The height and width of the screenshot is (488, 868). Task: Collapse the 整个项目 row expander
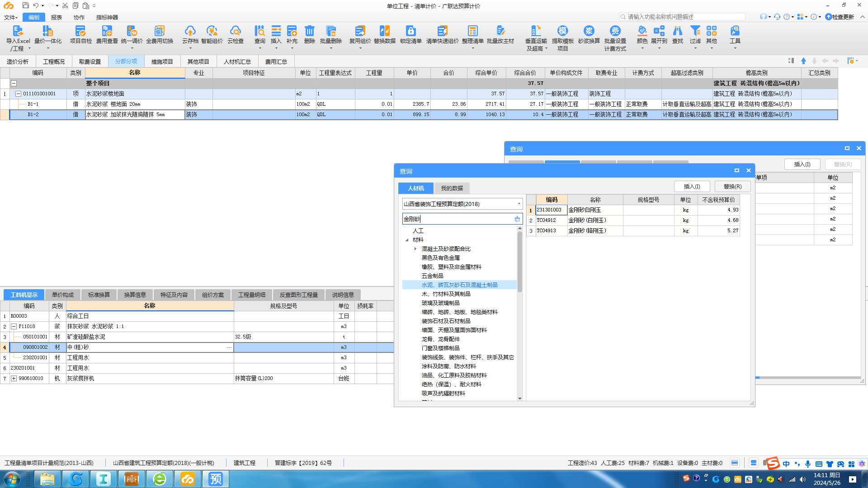point(14,83)
